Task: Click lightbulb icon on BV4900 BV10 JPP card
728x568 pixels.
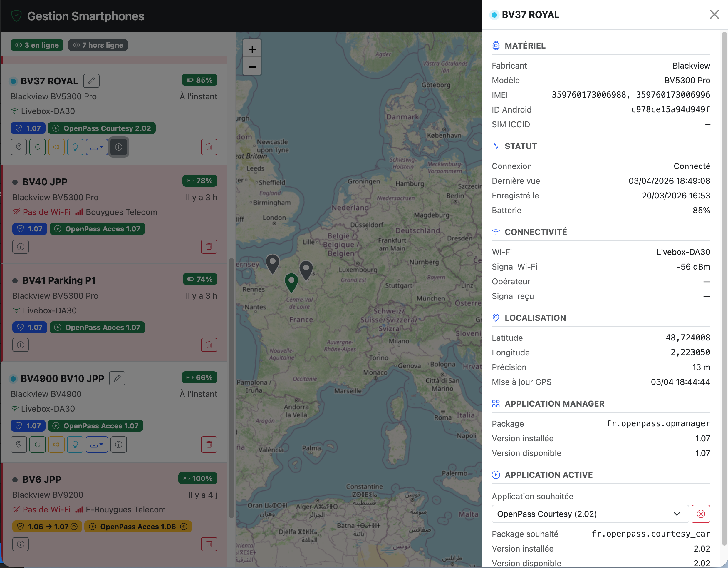Action: click(x=75, y=445)
